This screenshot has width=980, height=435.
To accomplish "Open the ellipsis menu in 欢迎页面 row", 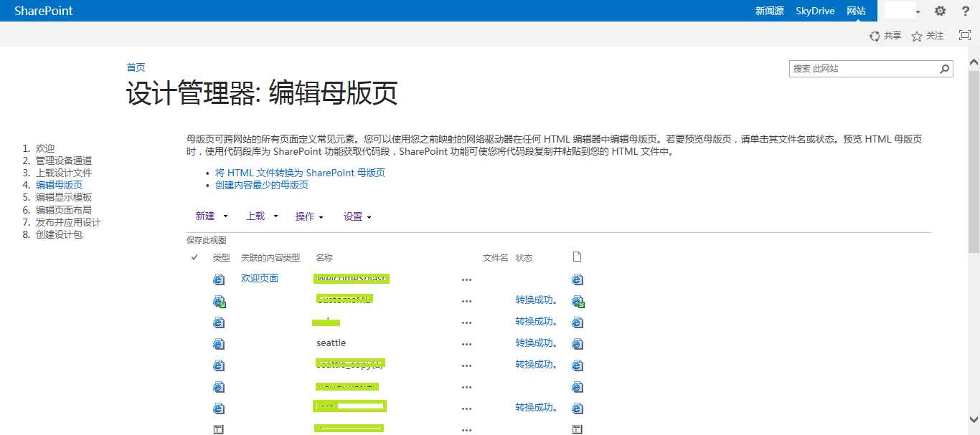I will pos(467,279).
